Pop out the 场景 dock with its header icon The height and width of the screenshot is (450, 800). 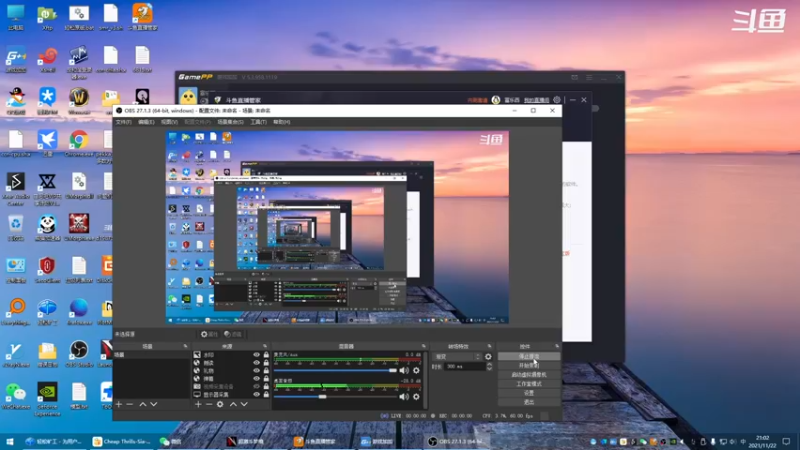coord(185,346)
